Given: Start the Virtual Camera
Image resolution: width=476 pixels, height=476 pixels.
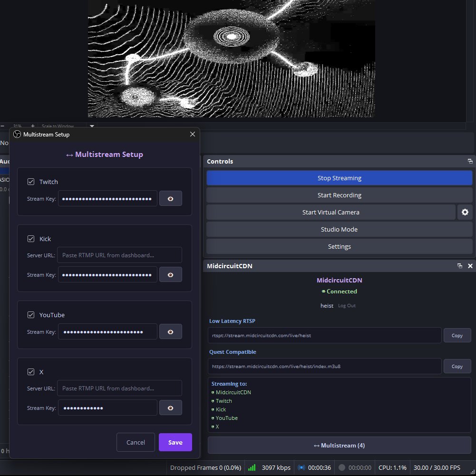Looking at the screenshot, I should tap(331, 212).
